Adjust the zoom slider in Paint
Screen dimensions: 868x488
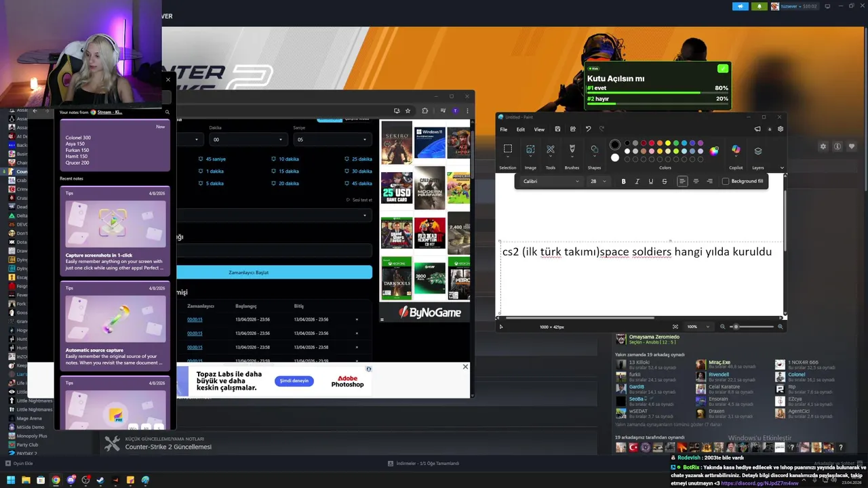pyautogui.click(x=752, y=327)
